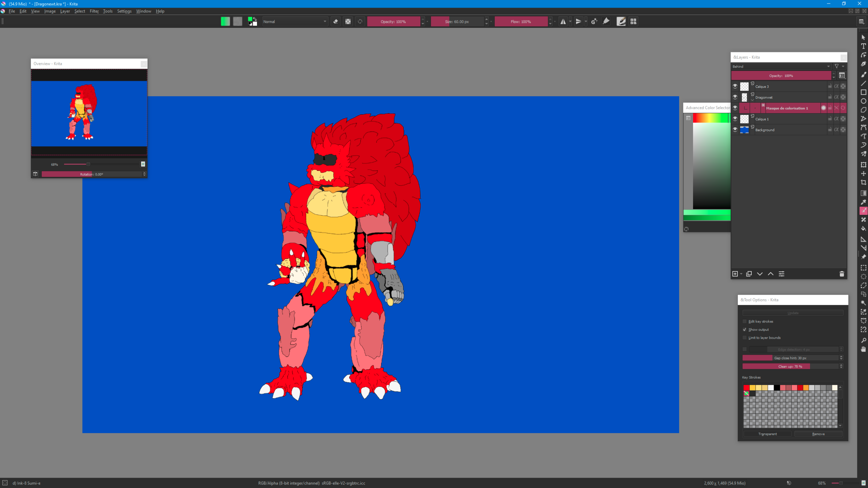
Task: Click the Transparent button
Action: (x=767, y=434)
